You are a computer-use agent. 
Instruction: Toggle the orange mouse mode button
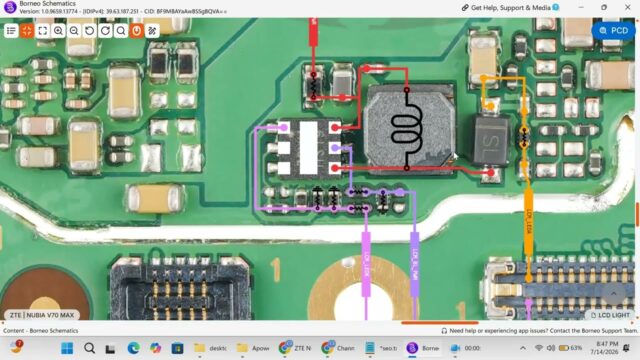click(137, 31)
